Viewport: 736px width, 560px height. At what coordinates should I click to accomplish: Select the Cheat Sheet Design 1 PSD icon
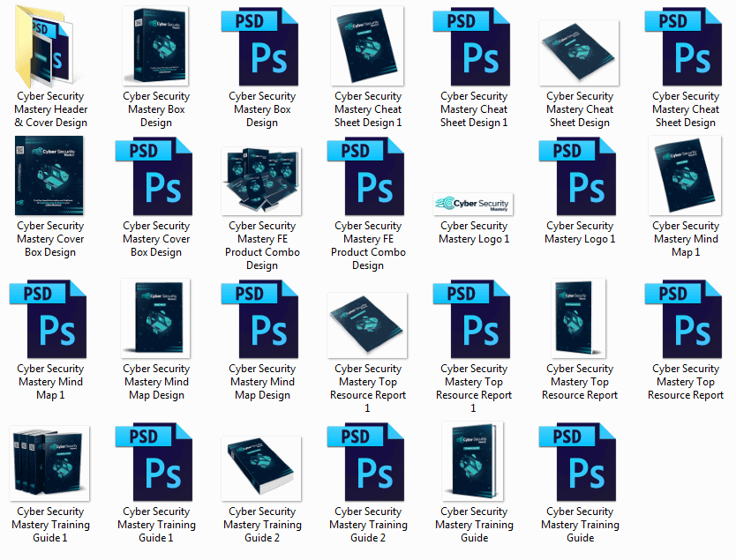(x=472, y=46)
